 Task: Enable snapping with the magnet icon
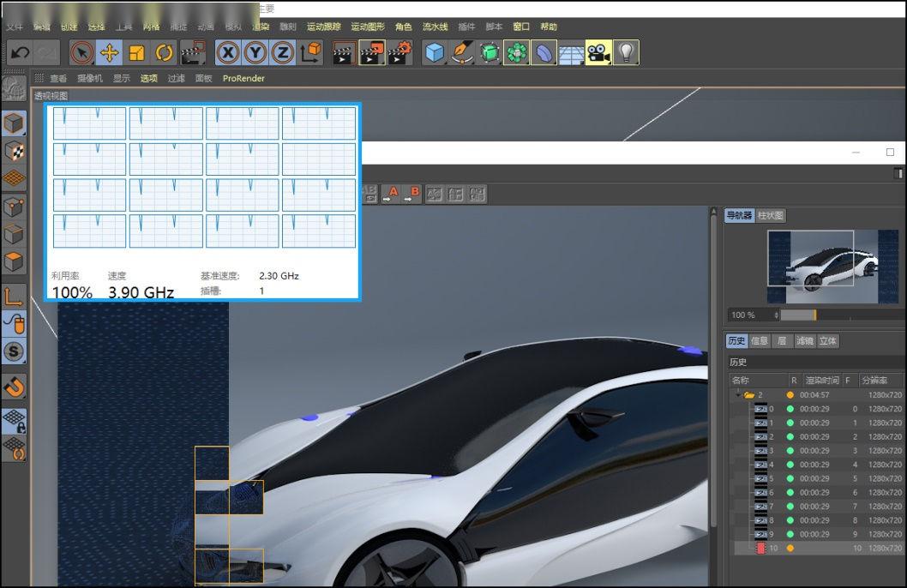(15, 387)
